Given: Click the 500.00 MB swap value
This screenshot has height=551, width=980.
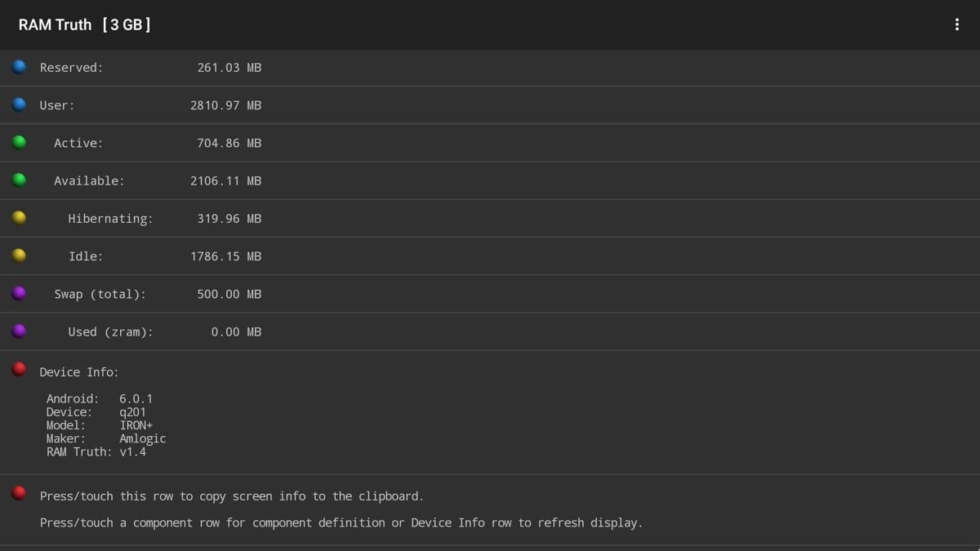Looking at the screenshot, I should (229, 294).
